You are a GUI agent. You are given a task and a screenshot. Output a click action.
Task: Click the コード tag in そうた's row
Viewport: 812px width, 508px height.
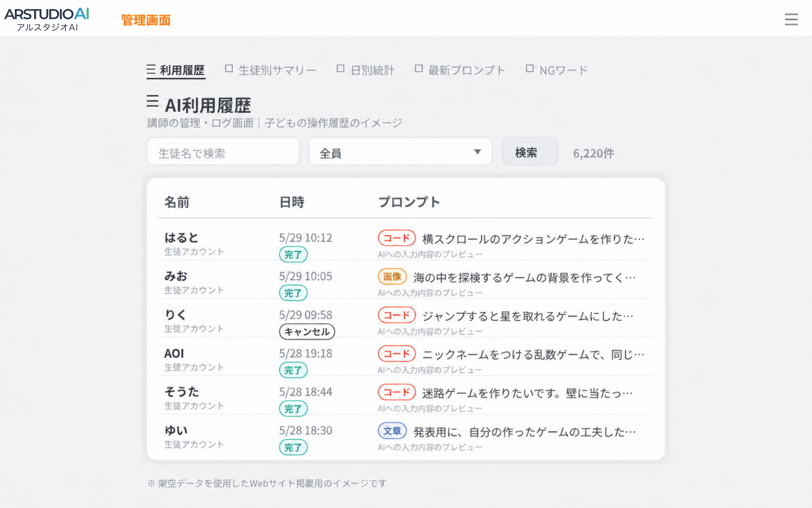[396, 392]
